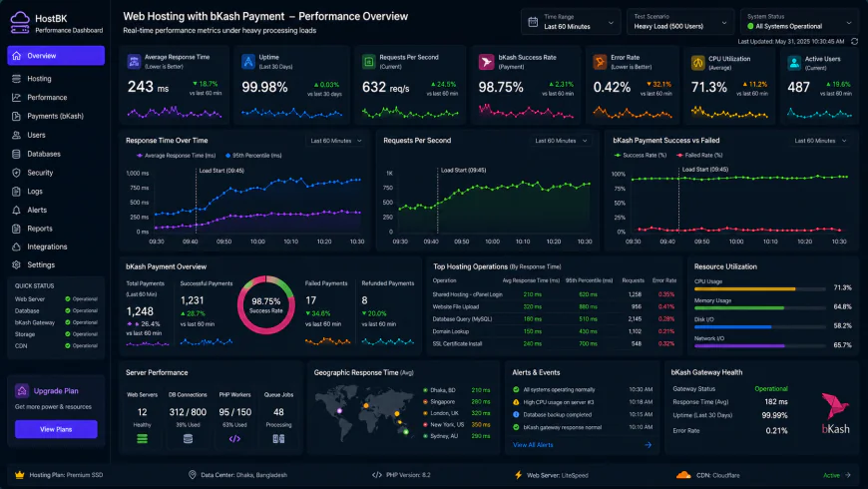Click the world map in Geographic Response Time
The height and width of the screenshot is (489, 868).
(364, 412)
